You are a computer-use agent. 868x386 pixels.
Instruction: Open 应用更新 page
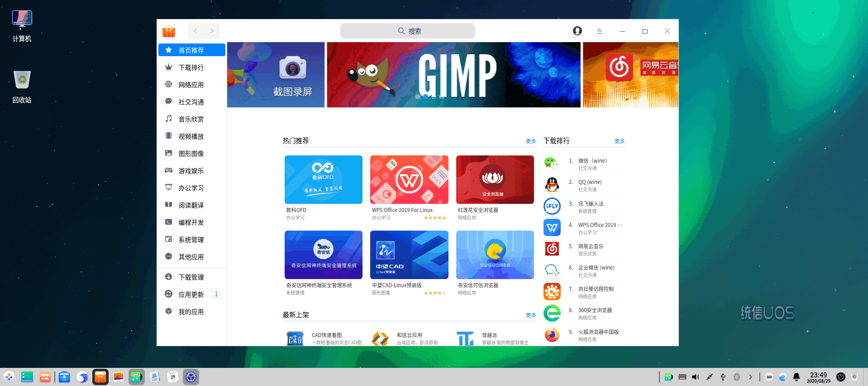pos(192,294)
